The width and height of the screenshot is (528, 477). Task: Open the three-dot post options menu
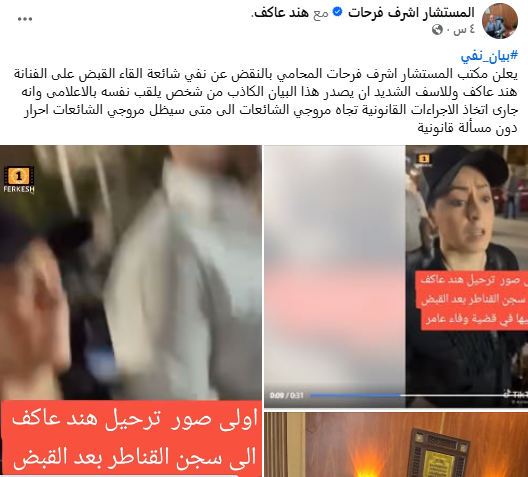click(x=25, y=19)
